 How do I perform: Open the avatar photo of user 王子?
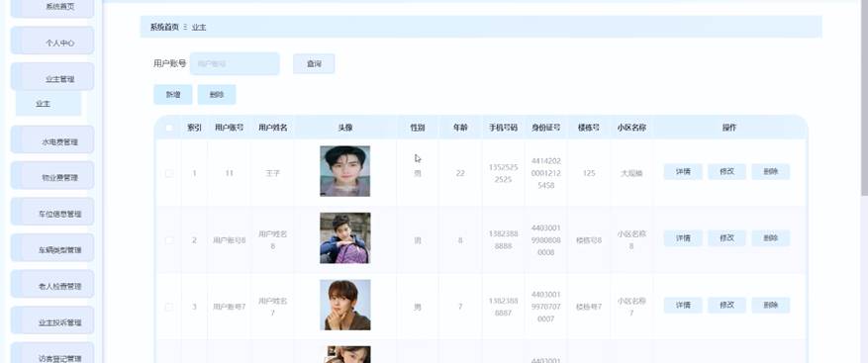click(x=344, y=171)
